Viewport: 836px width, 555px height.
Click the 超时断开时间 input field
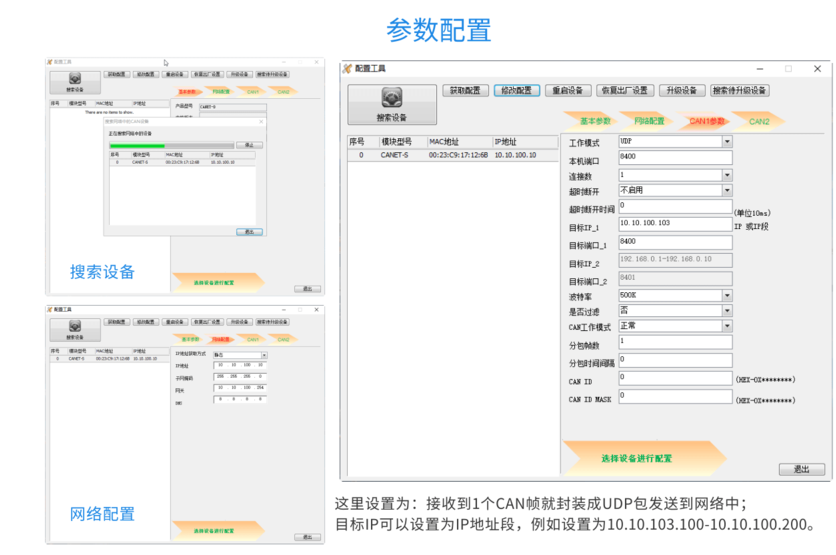(675, 206)
